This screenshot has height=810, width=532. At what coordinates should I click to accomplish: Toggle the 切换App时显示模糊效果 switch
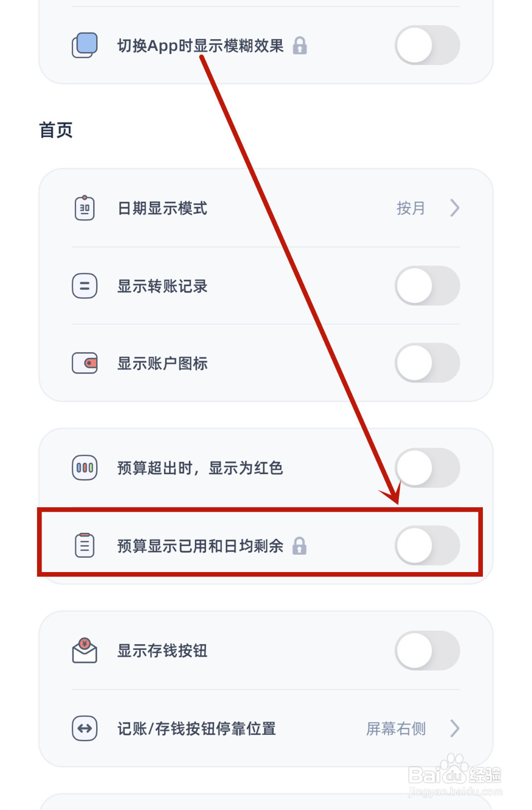click(427, 46)
